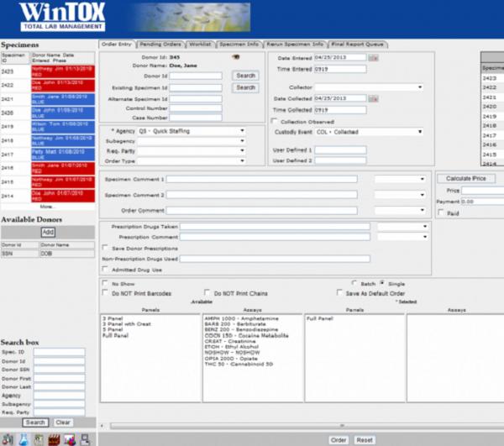Open dropdown beside Order Comment
The width and height of the screenshot is (504, 446).
[x=400, y=210]
